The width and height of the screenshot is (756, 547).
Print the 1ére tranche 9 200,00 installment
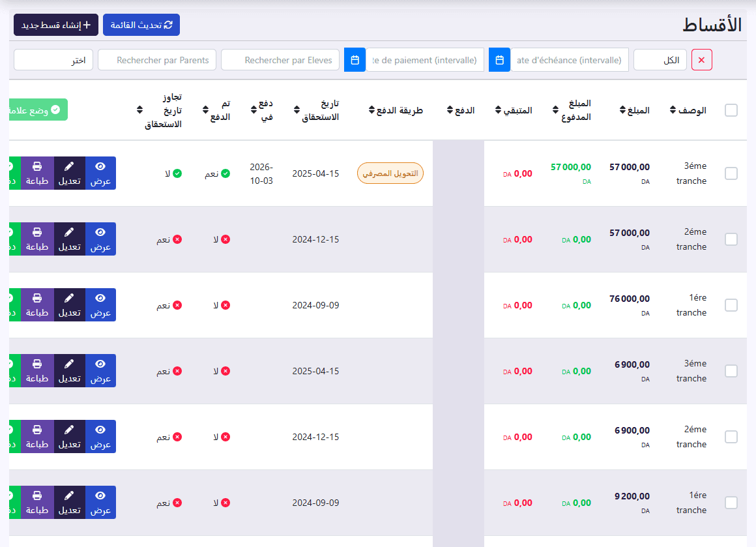pyautogui.click(x=37, y=502)
